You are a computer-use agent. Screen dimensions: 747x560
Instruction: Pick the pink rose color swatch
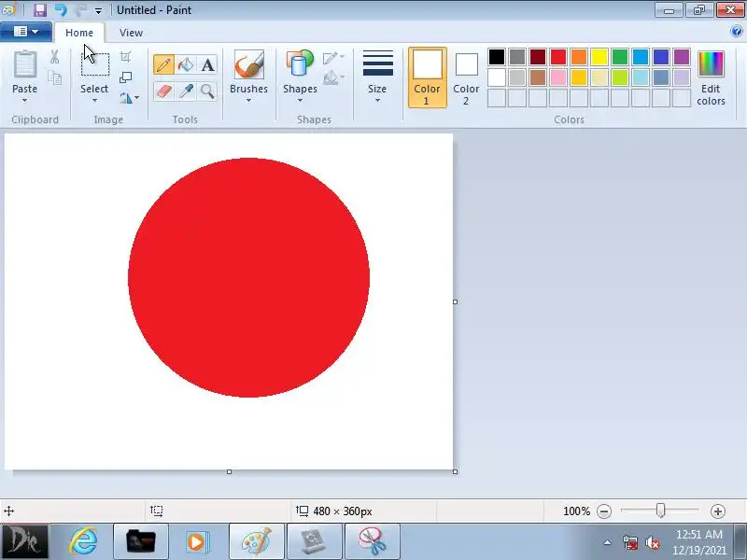coord(558,77)
